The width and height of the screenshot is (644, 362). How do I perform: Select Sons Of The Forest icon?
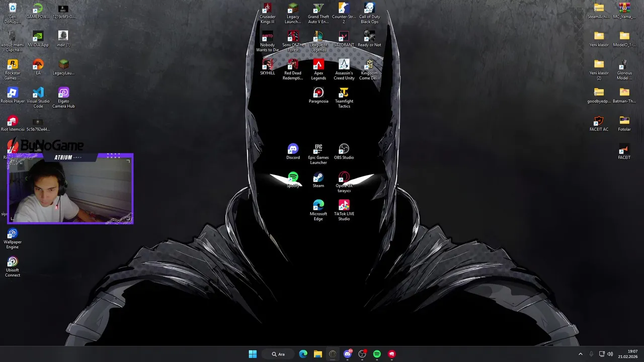point(293,41)
